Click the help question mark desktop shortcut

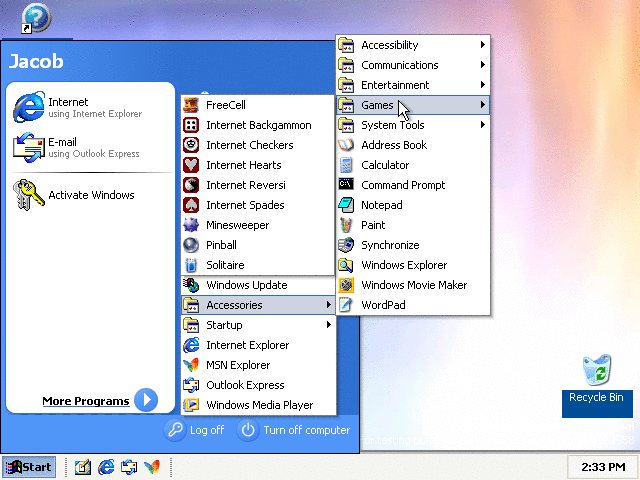point(36,18)
